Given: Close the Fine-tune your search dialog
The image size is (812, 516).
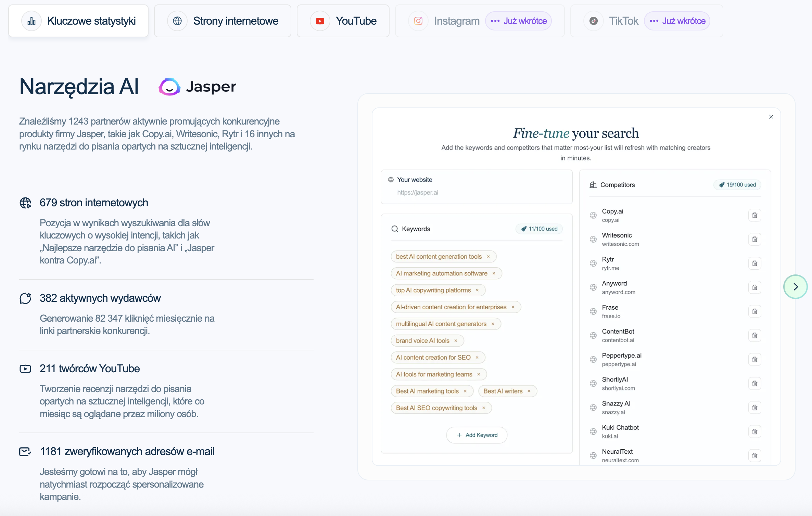Looking at the screenshot, I should click(771, 117).
